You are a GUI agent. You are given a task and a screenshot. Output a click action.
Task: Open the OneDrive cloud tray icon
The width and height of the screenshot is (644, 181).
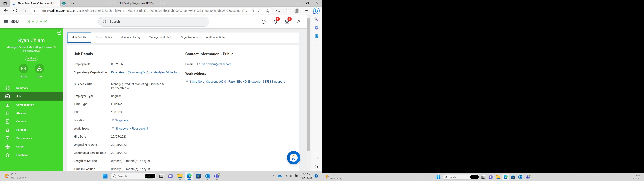280,176
